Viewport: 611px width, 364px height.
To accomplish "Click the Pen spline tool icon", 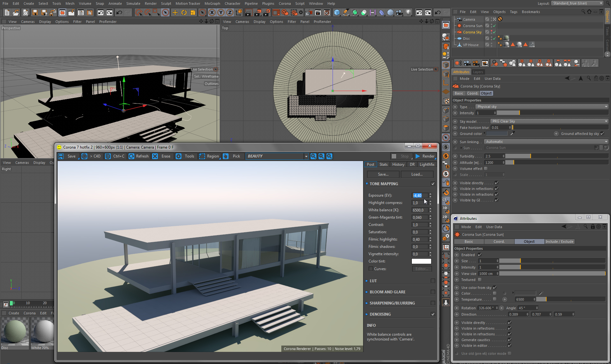I will [346, 13].
